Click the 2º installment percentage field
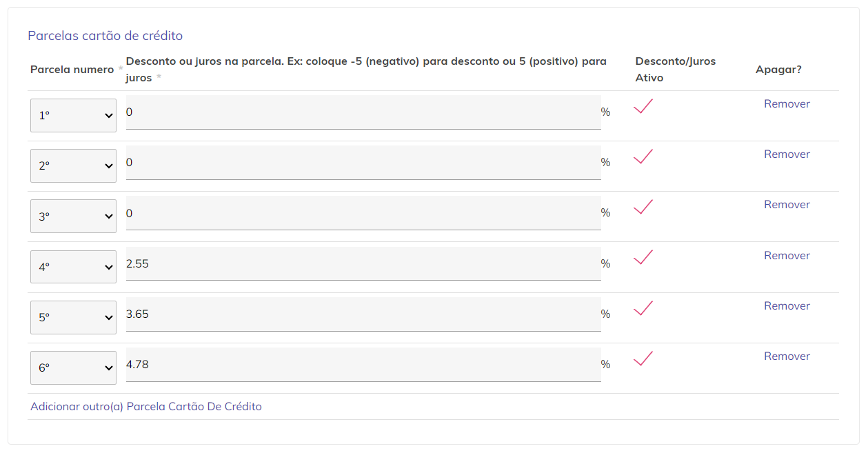The image size is (868, 453). click(x=363, y=163)
